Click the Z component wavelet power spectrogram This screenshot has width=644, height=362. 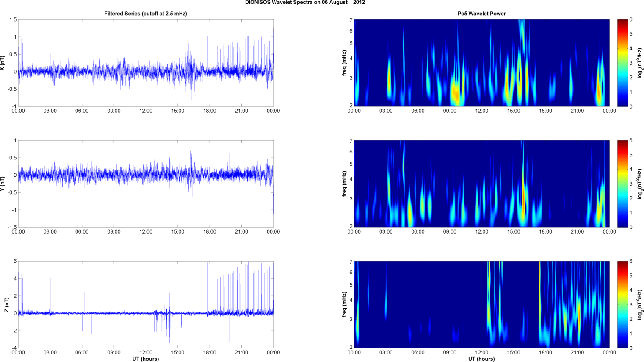pyautogui.click(x=481, y=304)
